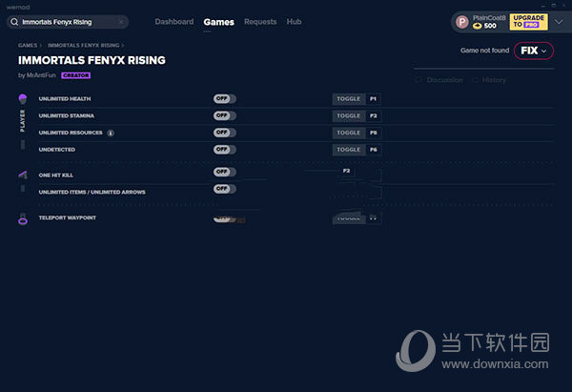This screenshot has width=572, height=392.
Task: Clear the search field with the X icon
Action: 121,22
